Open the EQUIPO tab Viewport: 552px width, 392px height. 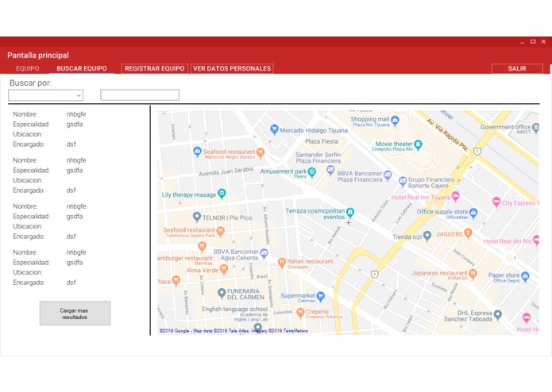click(28, 68)
